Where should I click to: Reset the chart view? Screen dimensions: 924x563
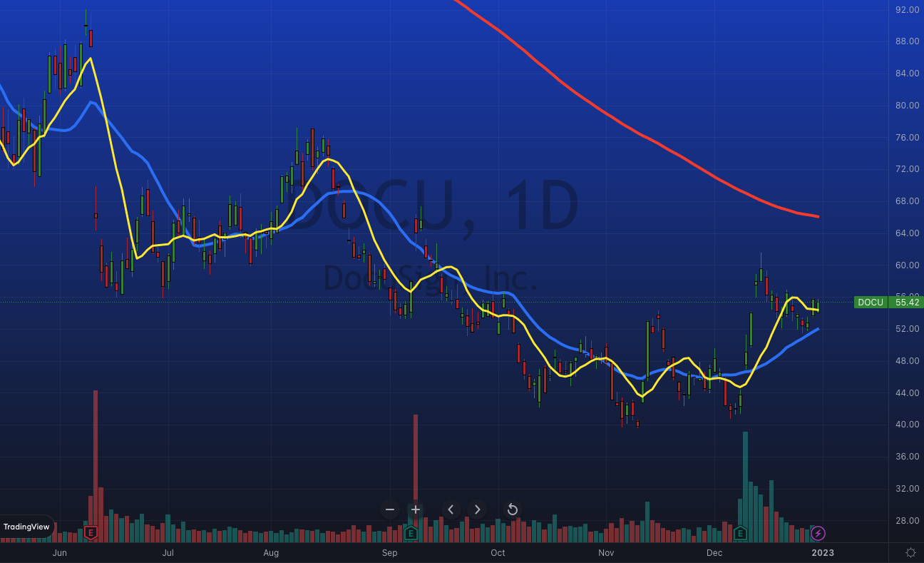(x=512, y=509)
